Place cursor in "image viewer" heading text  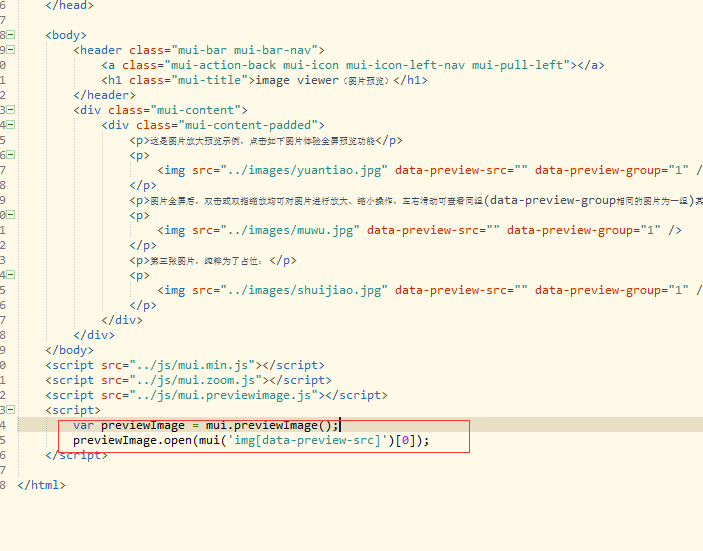point(297,80)
